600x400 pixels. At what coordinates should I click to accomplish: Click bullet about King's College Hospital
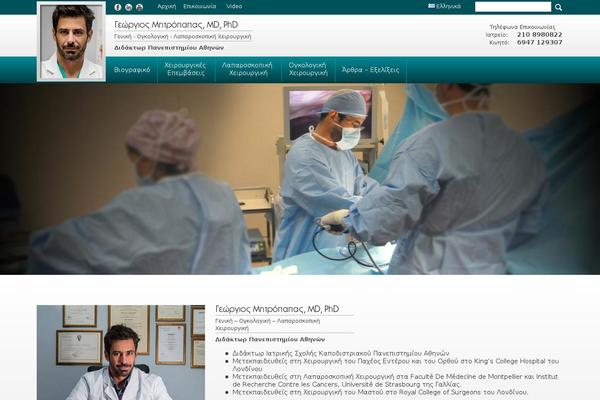395,365
